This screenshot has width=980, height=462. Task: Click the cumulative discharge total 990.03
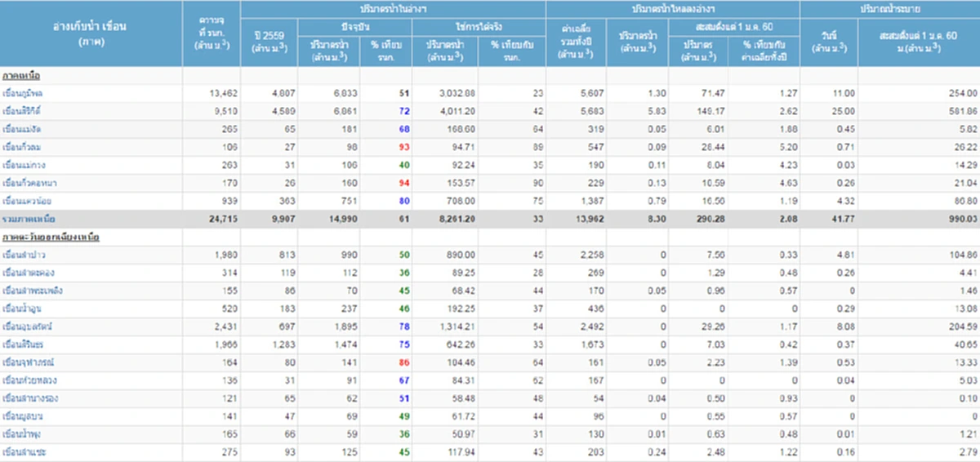pos(962,219)
